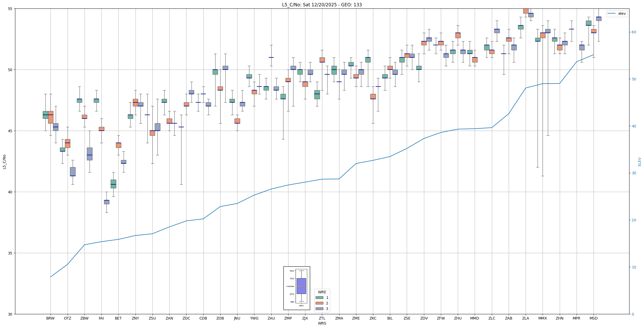Click the elev legend entry
The image size is (644, 328).
pyautogui.click(x=622, y=13)
